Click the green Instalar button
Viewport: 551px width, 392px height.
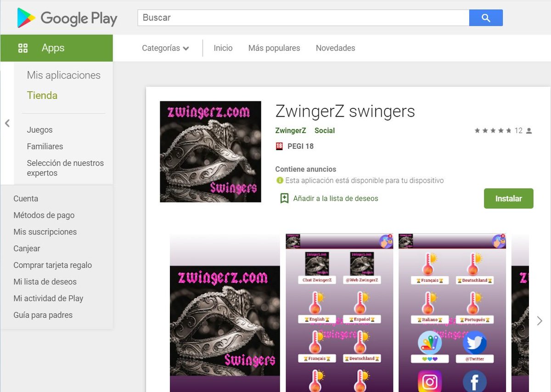509,198
